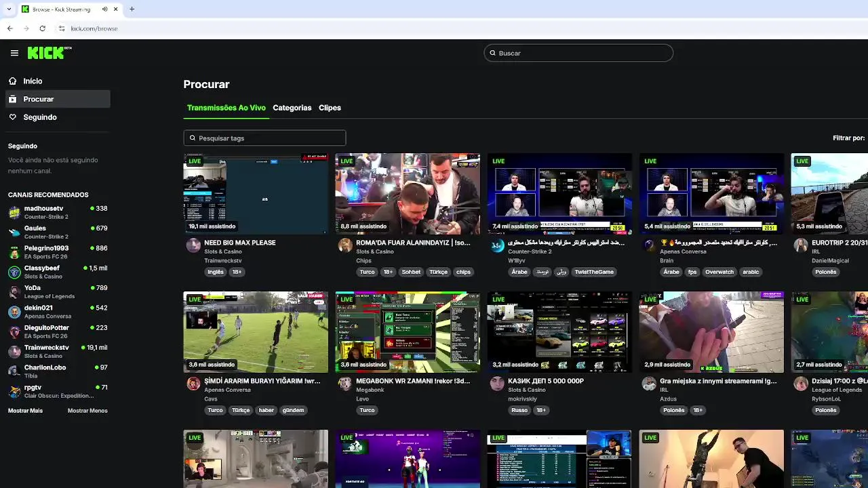This screenshot has height=488, width=868.
Task: Open Pelegrino1993 channel avatar
Action: point(14,252)
